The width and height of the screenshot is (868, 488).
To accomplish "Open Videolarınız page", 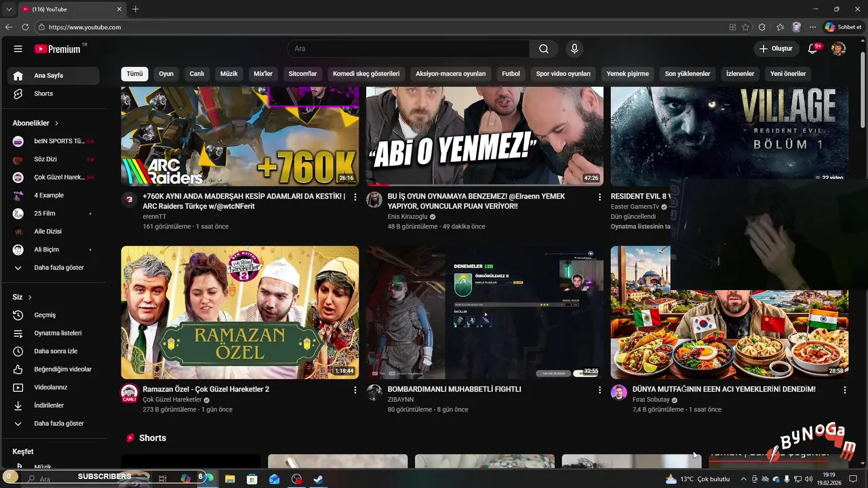I will tap(54, 388).
